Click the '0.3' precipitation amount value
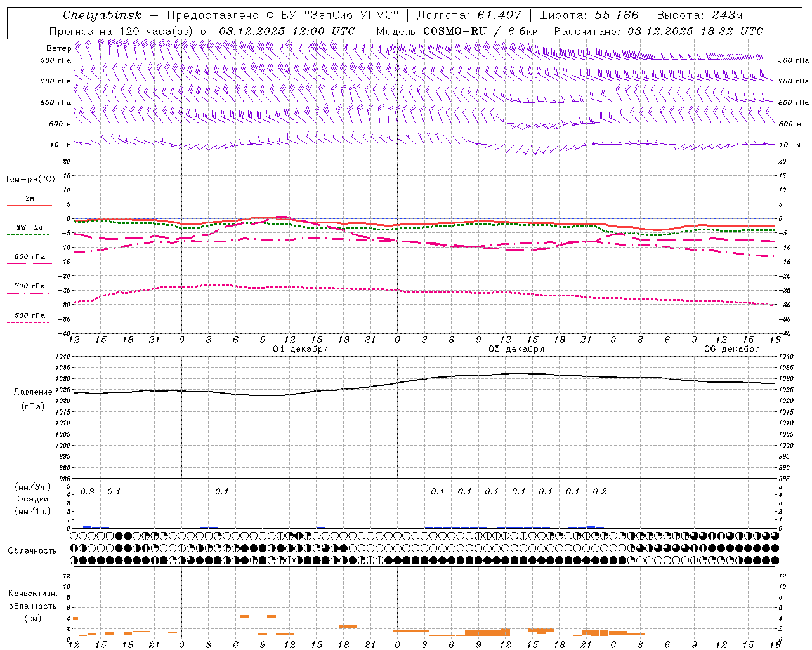812x650 pixels. [87, 492]
